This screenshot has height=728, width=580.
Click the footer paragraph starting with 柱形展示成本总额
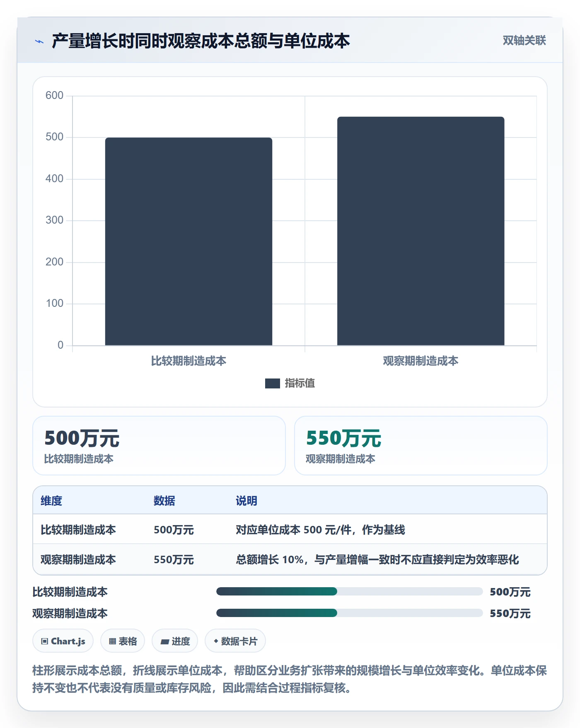(x=290, y=679)
